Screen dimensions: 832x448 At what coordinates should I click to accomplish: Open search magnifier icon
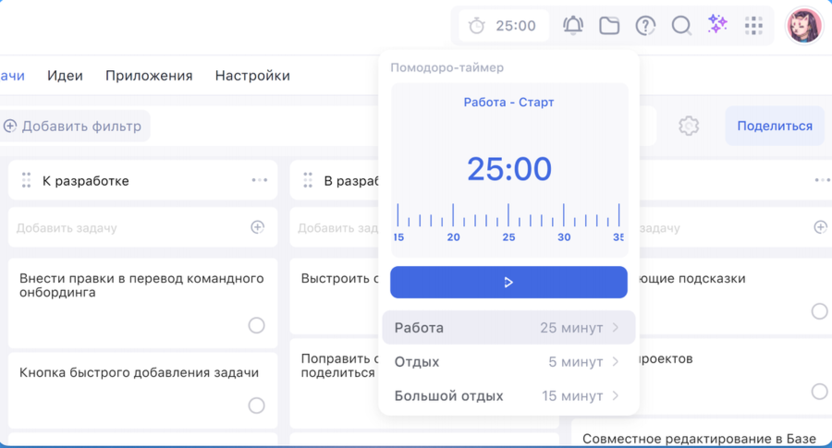pos(681,25)
